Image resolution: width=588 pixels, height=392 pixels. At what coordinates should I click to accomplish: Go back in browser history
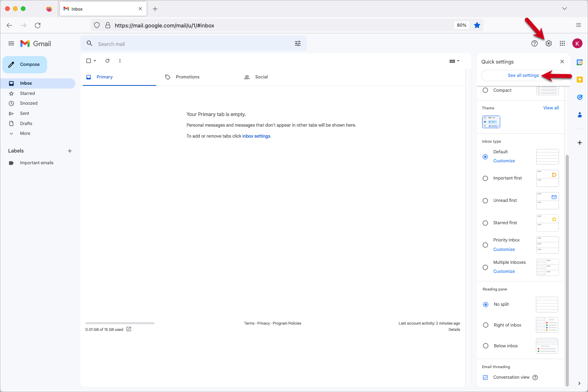pyautogui.click(x=9, y=25)
